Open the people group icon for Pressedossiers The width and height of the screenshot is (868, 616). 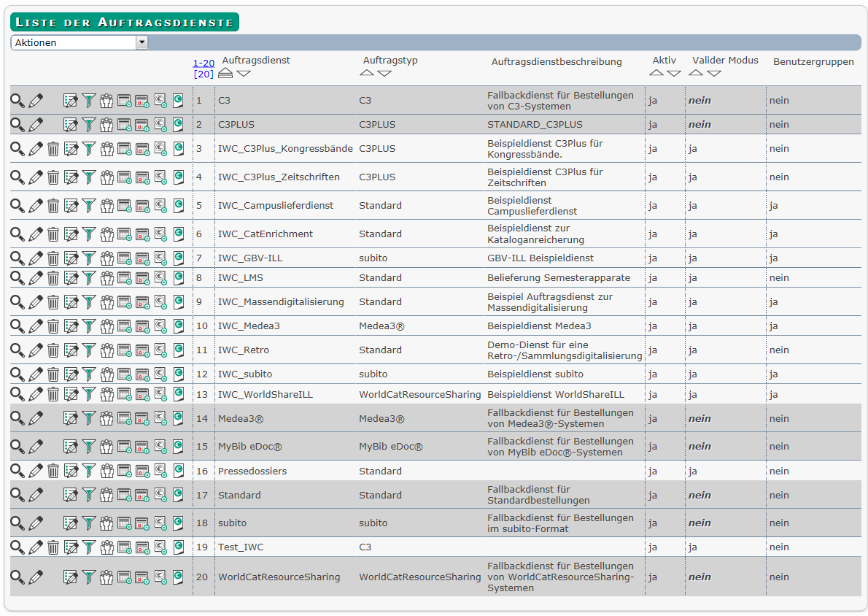pos(106,471)
